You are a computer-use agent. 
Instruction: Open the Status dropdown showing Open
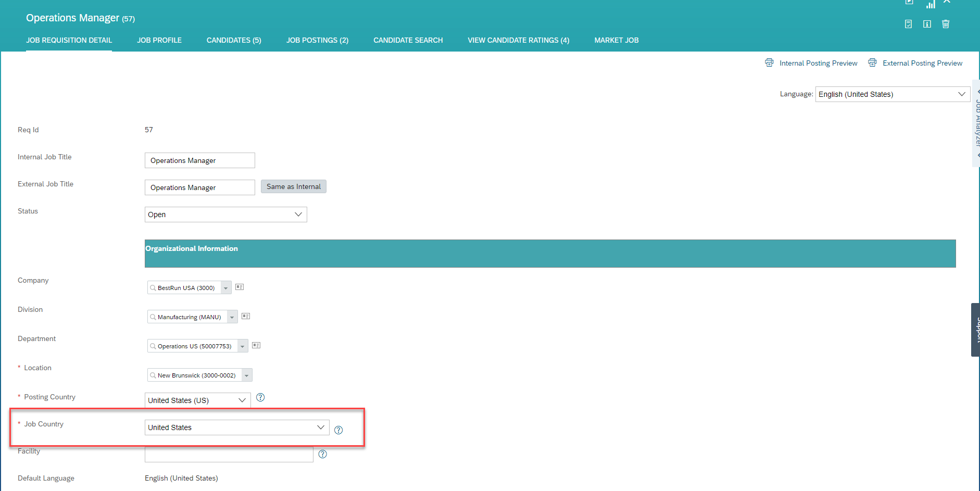point(226,215)
